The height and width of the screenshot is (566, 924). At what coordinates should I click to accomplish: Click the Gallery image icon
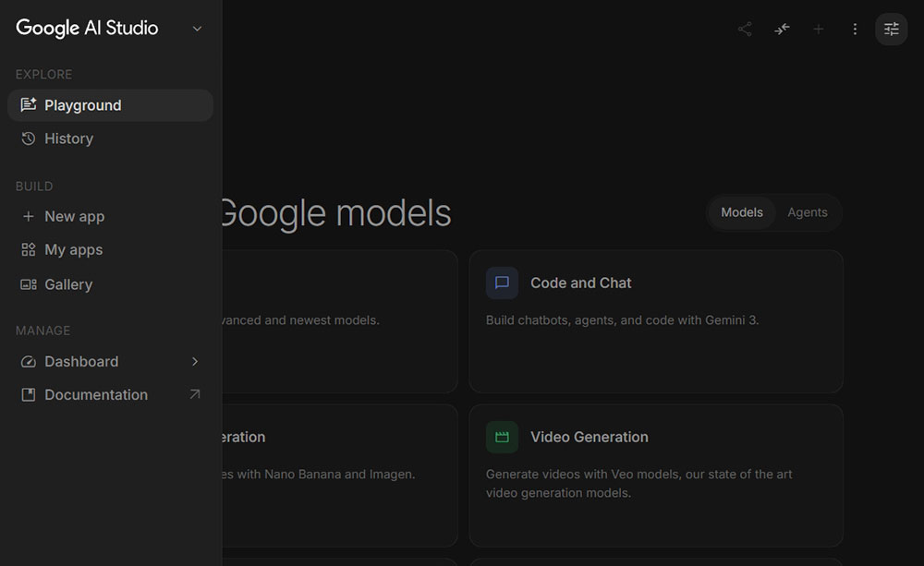pos(29,284)
